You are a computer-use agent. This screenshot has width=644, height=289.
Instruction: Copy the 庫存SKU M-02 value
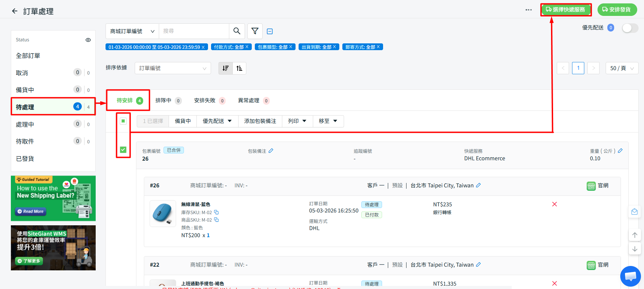[216, 212]
